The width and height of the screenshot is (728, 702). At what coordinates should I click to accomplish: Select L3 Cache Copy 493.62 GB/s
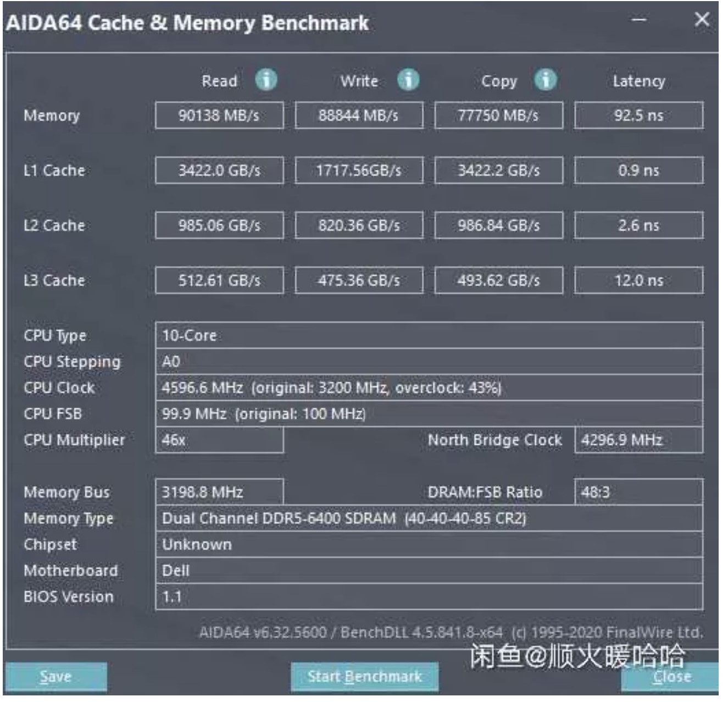pyautogui.click(x=498, y=280)
